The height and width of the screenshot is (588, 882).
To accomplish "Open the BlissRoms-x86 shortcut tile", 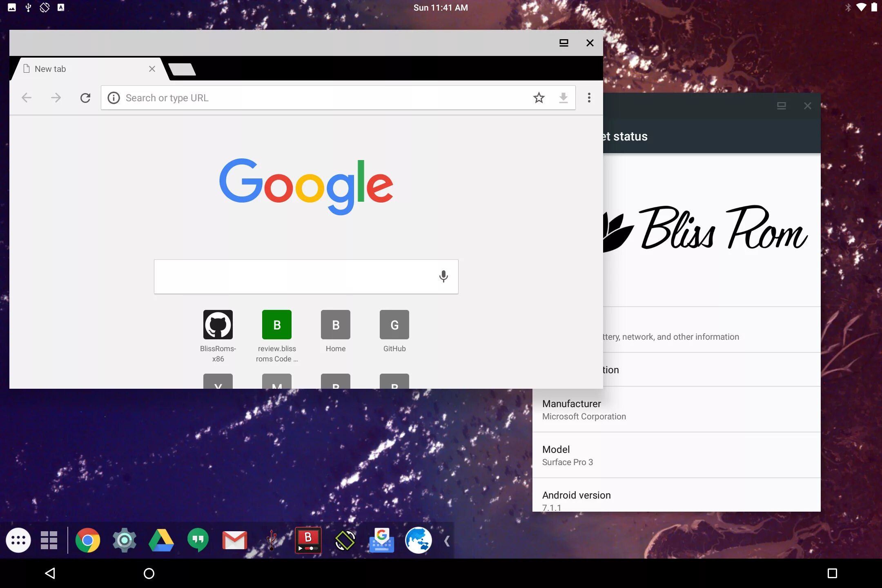I will (218, 336).
